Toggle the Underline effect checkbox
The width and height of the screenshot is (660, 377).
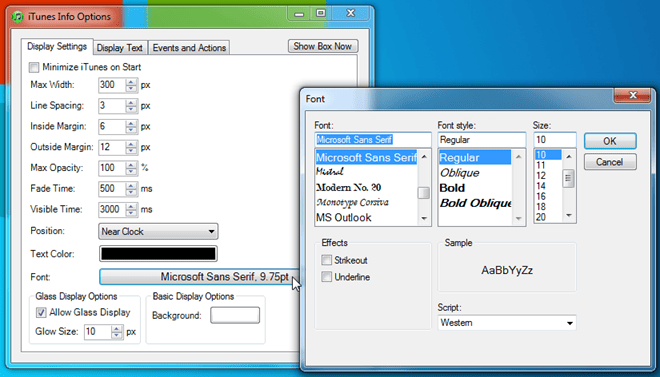(326, 277)
